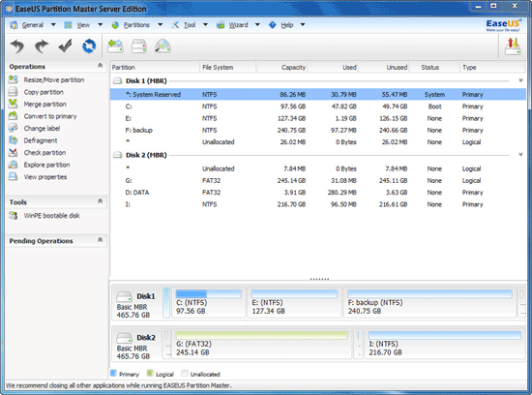Viewport: 532px width, 395px height.
Task: Click the WinPE bootable disk icon
Action: [14, 215]
